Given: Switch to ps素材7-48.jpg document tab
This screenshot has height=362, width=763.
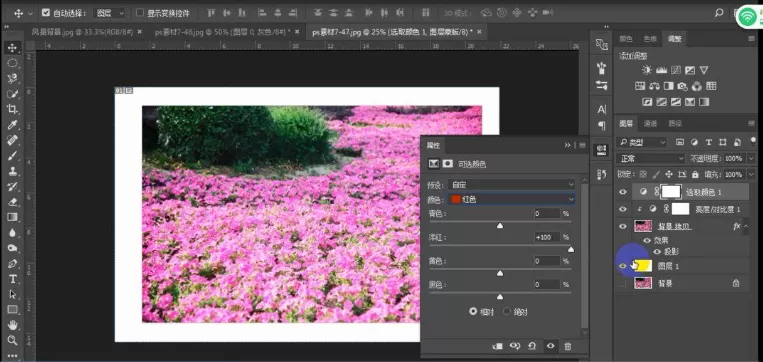Looking at the screenshot, I should pos(222,32).
